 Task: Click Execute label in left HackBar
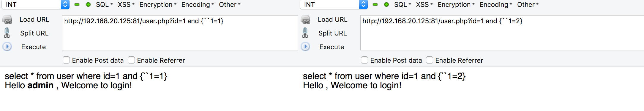coord(34,47)
